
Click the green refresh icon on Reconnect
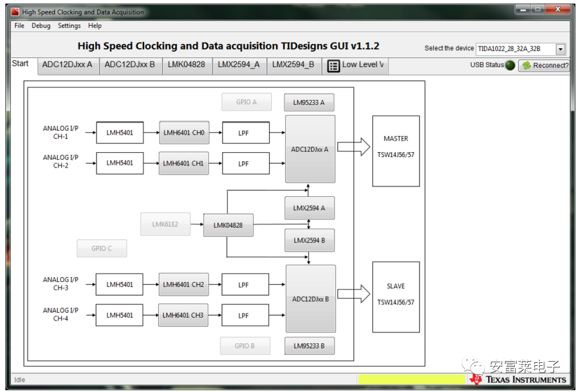point(527,65)
